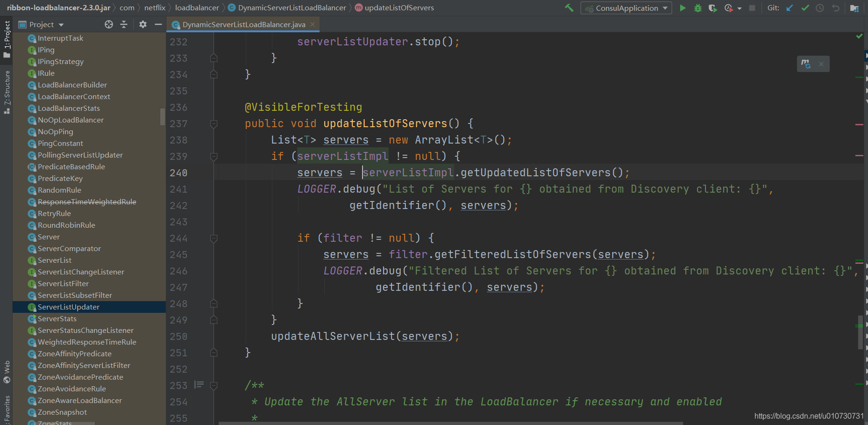The width and height of the screenshot is (868, 425).
Task: Run ConsulApplication with the green play icon
Action: (x=683, y=8)
